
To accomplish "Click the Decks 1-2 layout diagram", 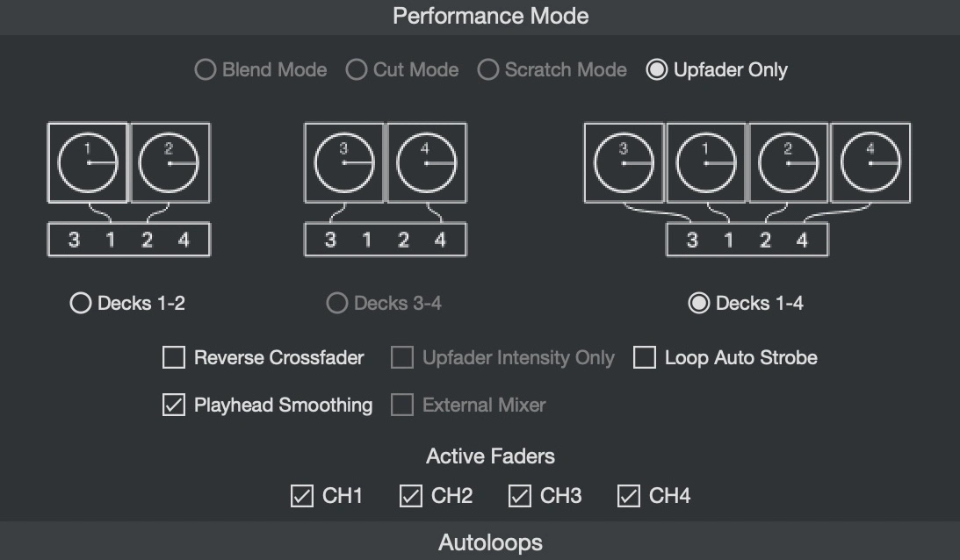I will pyautogui.click(x=128, y=190).
